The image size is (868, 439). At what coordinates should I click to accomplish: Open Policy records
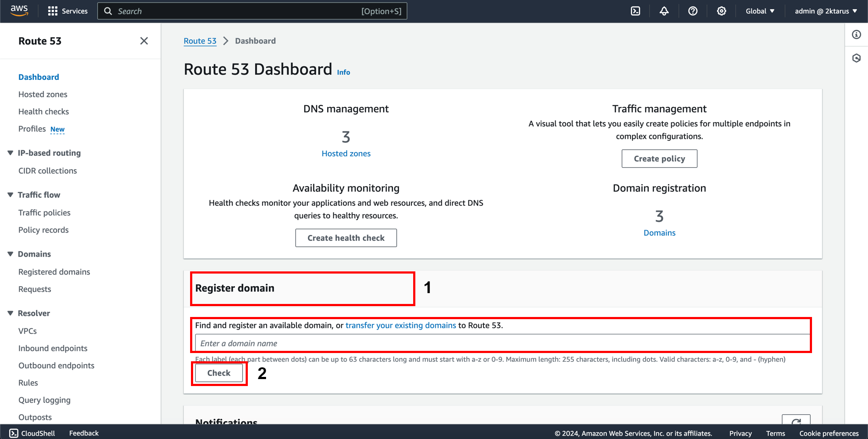pyautogui.click(x=43, y=230)
